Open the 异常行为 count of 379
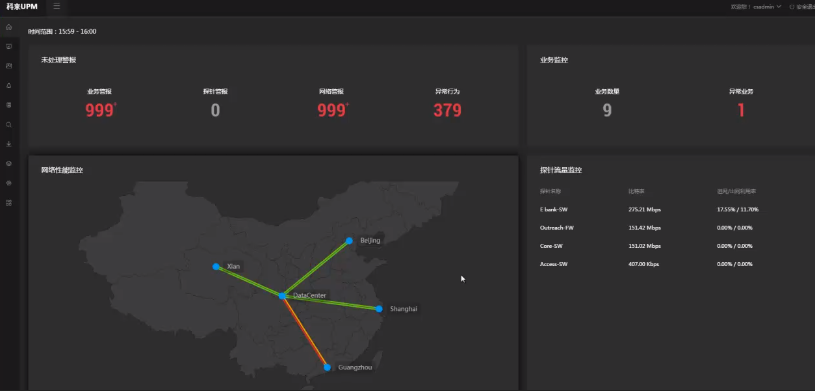The height and width of the screenshot is (391, 815). [448, 110]
